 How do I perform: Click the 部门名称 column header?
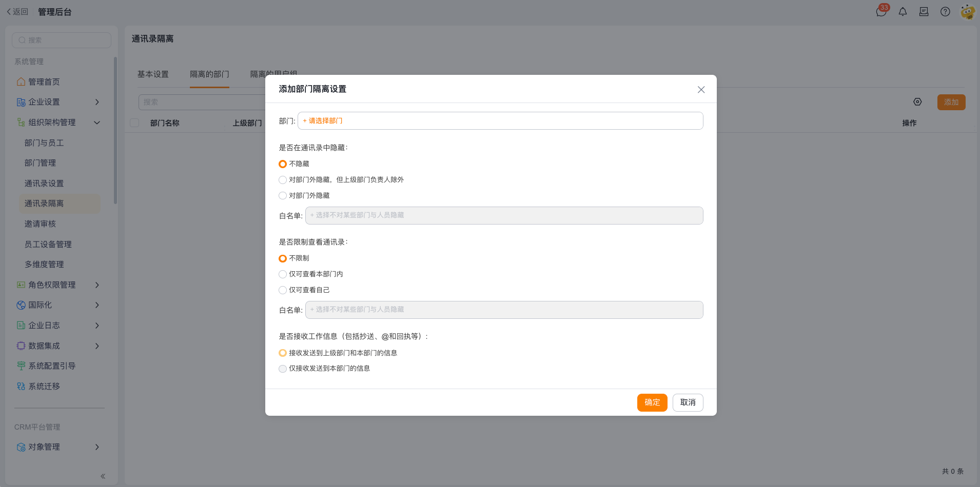[x=165, y=123]
